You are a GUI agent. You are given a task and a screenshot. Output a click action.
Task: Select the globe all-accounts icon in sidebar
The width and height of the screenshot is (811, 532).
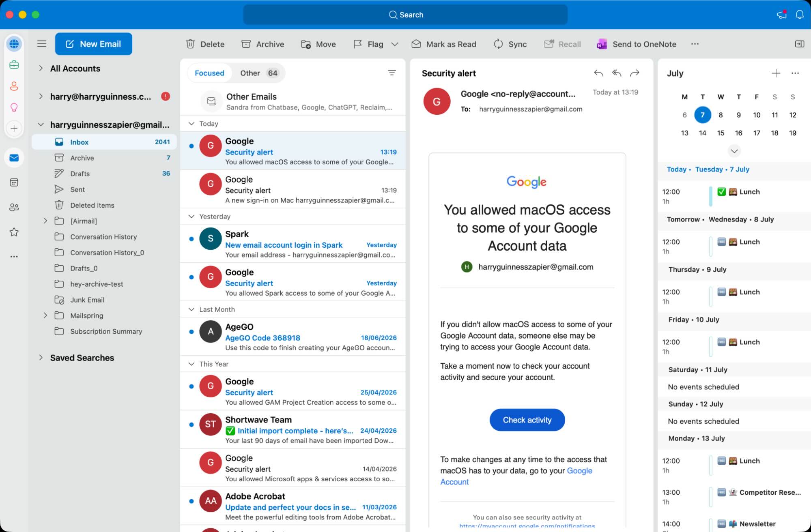point(14,44)
